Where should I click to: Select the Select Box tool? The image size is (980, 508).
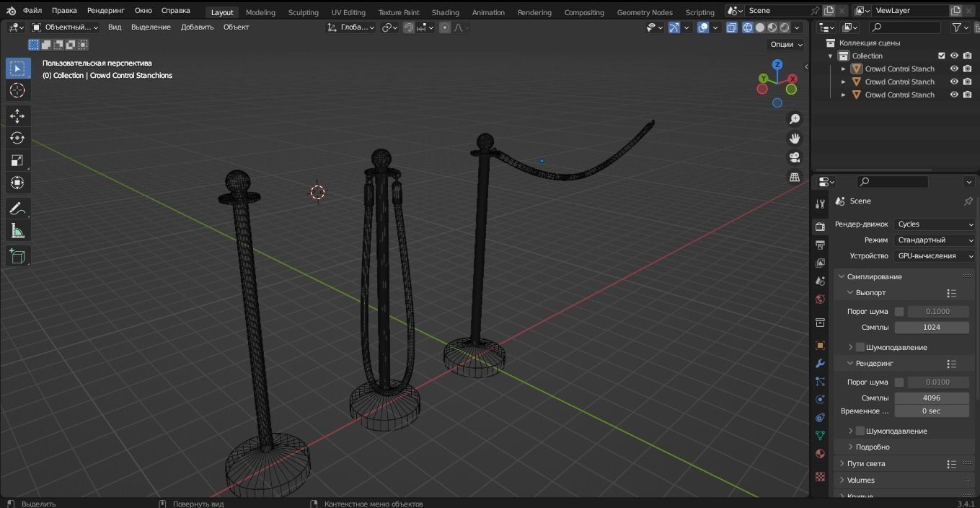pos(18,68)
